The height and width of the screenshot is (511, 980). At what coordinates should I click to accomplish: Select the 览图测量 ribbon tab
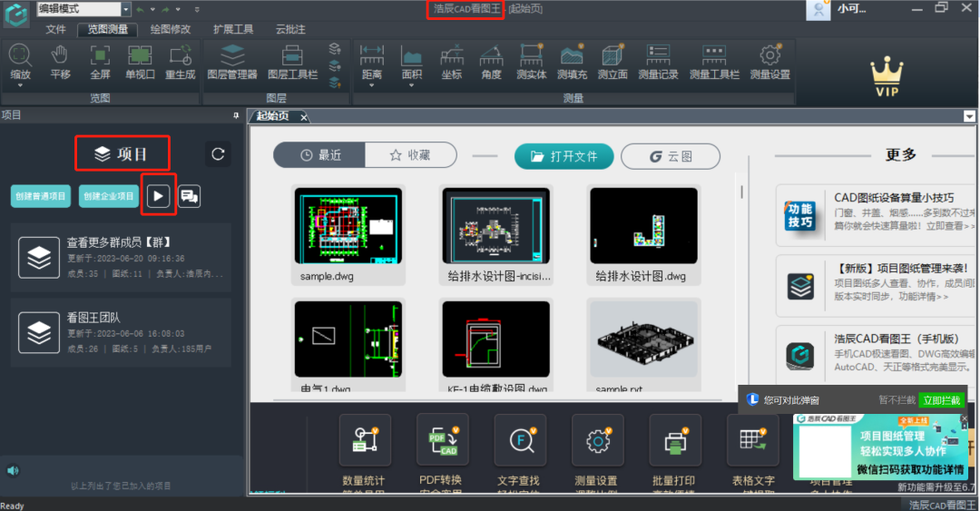coord(107,29)
